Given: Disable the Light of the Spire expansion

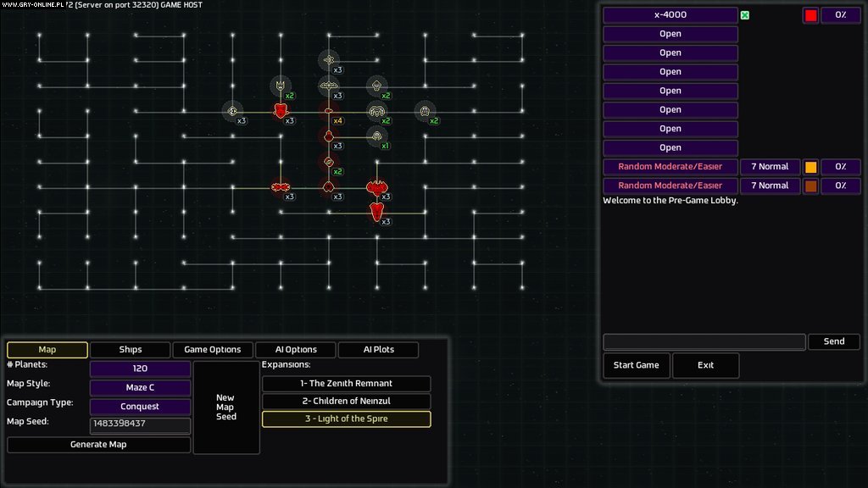Looking at the screenshot, I should (348, 419).
